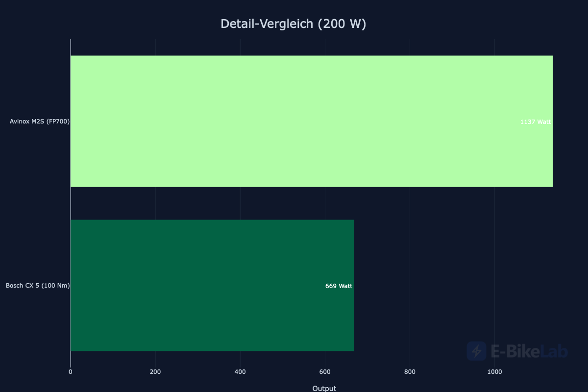Viewport: 588px width, 392px height.
Task: Click the 'Avinox M2S (FP700)' axis label
Action: (x=40, y=121)
